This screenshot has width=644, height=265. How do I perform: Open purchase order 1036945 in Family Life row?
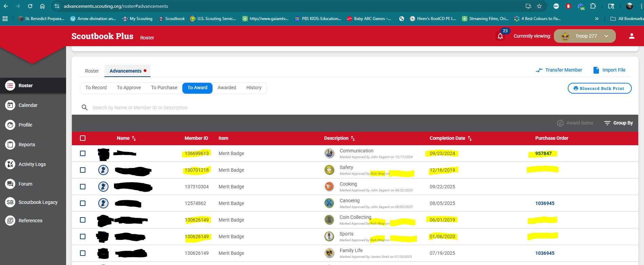click(545, 253)
